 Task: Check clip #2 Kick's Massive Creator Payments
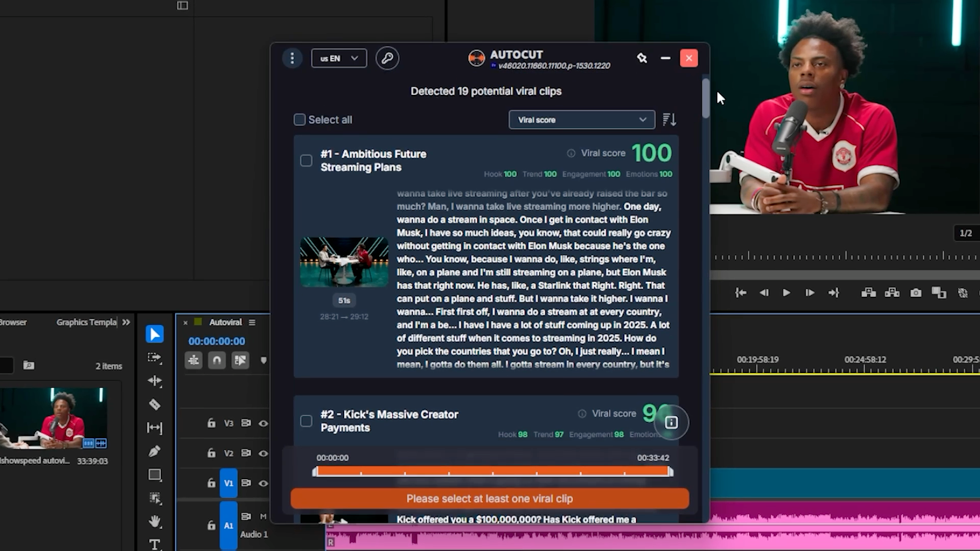coord(306,421)
